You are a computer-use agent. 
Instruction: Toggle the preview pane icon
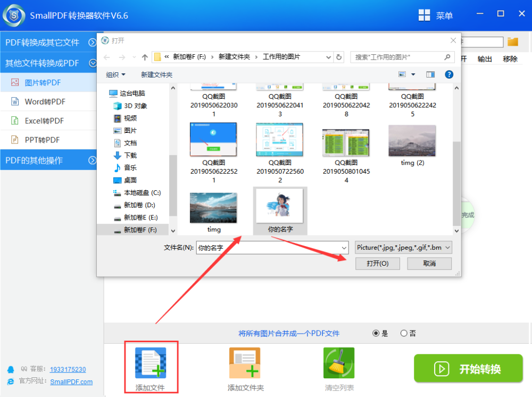(430, 74)
